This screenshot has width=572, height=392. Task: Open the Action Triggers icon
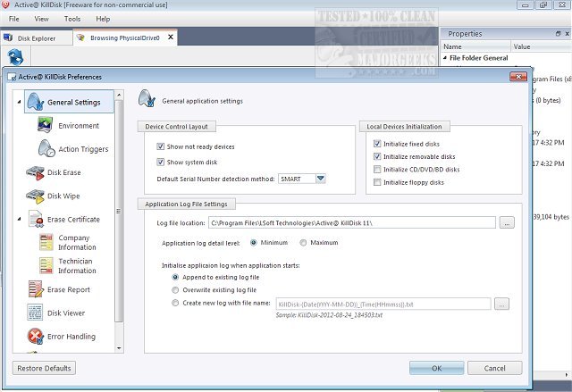pos(46,148)
